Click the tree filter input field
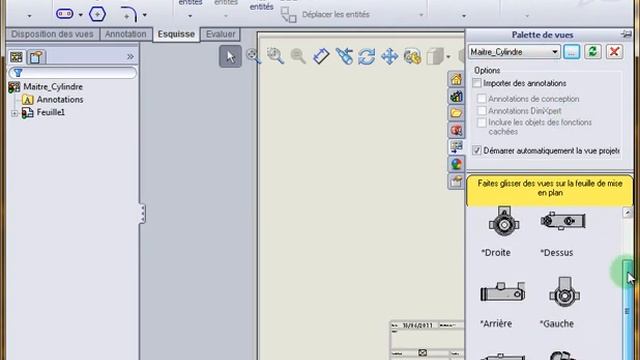Image resolution: width=640 pixels, height=360 pixels. click(73, 73)
